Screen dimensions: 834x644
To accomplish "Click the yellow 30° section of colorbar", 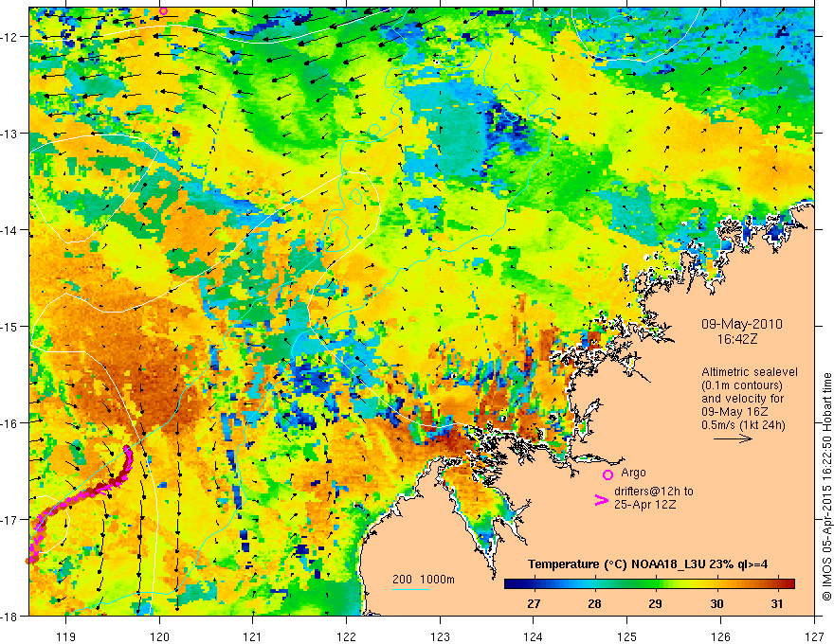I will click(702, 584).
